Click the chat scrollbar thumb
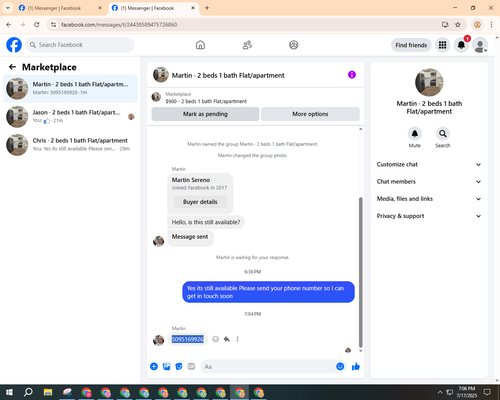Viewport: 500px width, 400px height. point(360,272)
